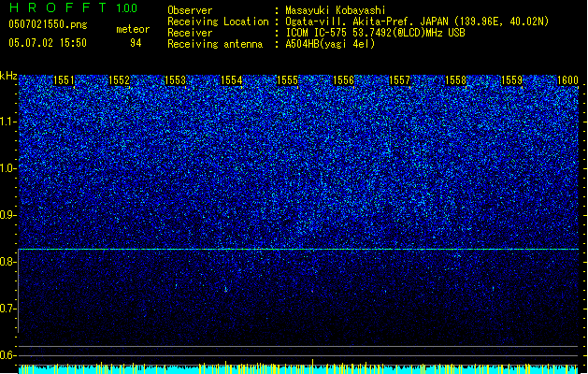Click the 1551 time marker

click(65, 80)
